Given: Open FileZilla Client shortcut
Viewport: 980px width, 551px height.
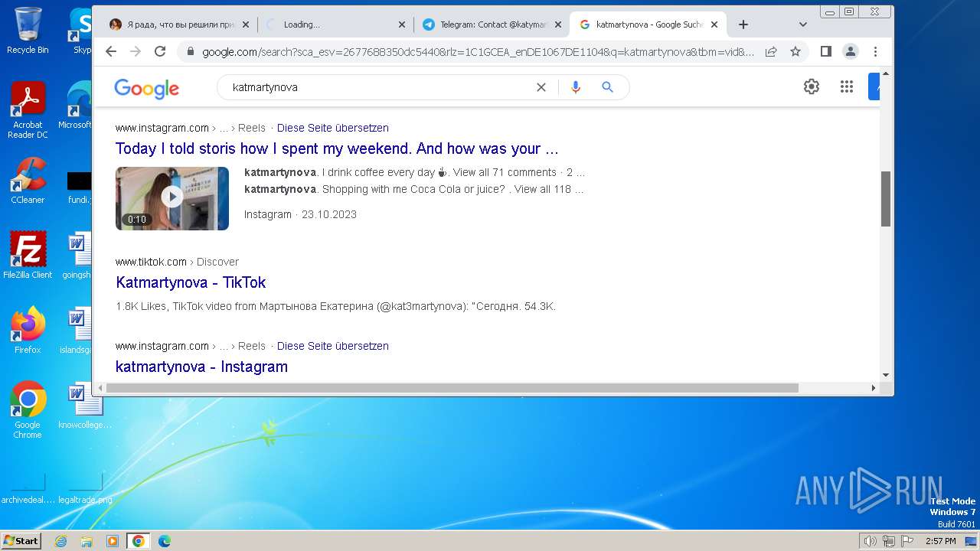Looking at the screenshot, I should point(28,255).
